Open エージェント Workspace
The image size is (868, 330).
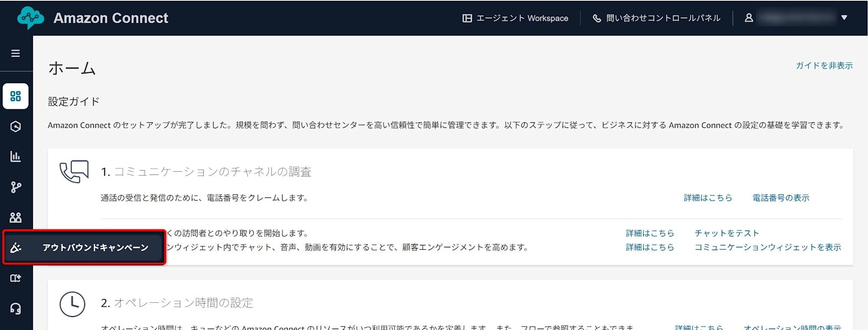515,18
